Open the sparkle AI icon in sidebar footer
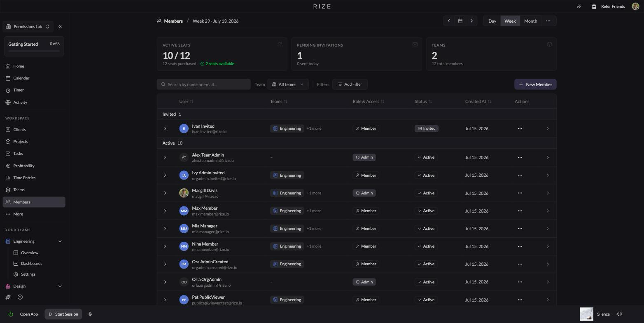The image size is (644, 323). (8, 297)
